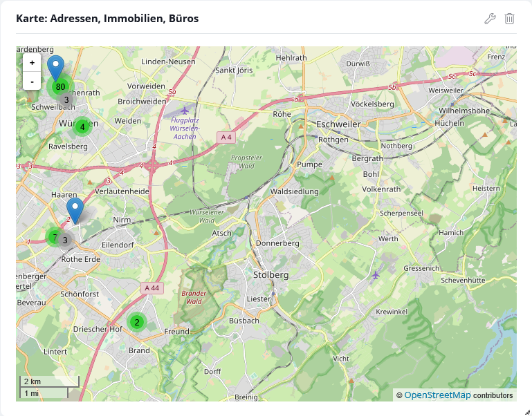Expand the green cluster 4 at Würselen
Screen dimensions: 532x416
[x=82, y=126]
